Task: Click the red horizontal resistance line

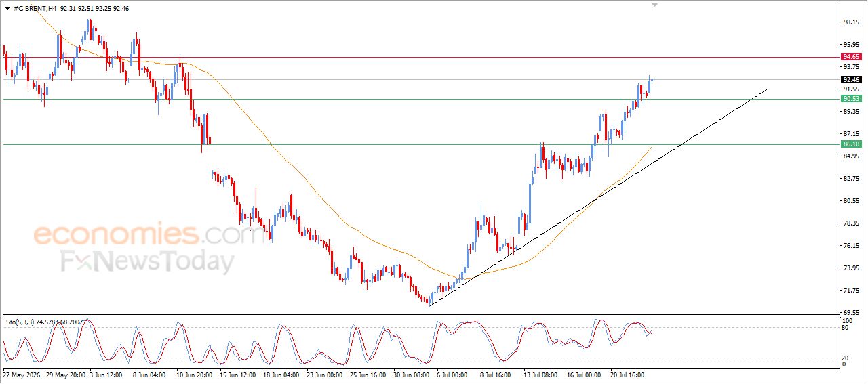Action: [420, 57]
